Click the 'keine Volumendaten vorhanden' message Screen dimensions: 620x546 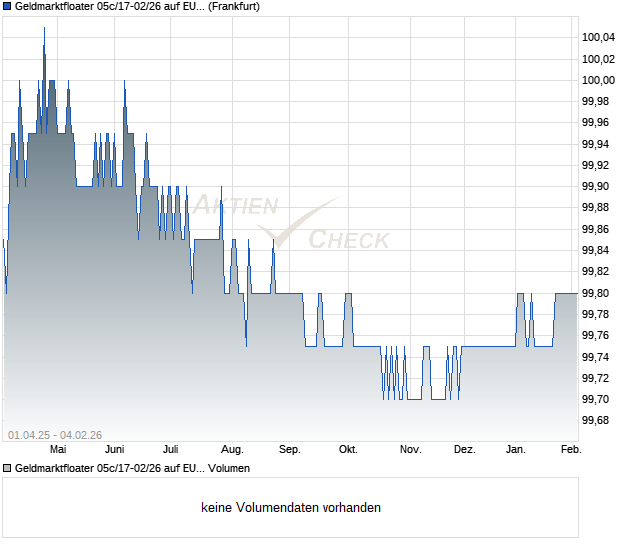(291, 508)
